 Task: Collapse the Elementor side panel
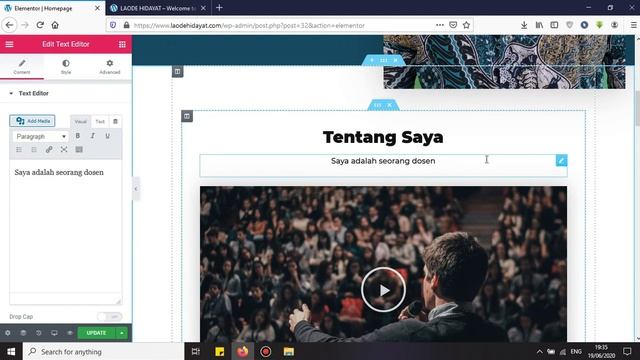pos(136,189)
